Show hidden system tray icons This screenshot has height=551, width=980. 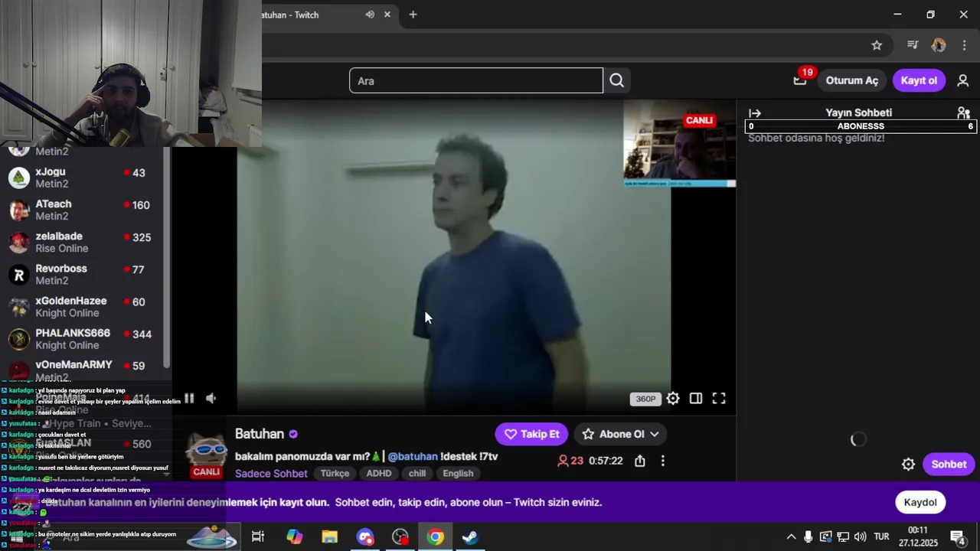[791, 536]
